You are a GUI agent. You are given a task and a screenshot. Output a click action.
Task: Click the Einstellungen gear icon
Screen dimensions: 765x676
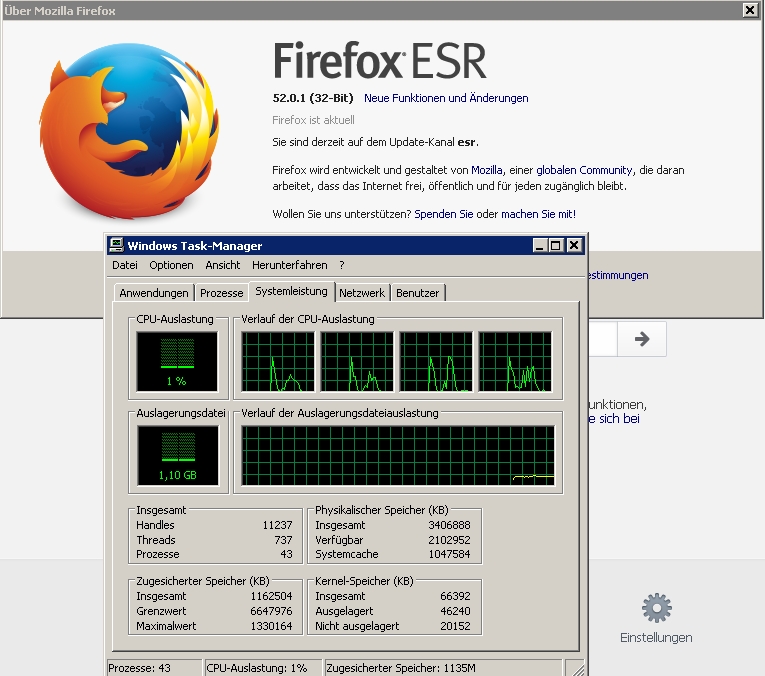[657, 608]
